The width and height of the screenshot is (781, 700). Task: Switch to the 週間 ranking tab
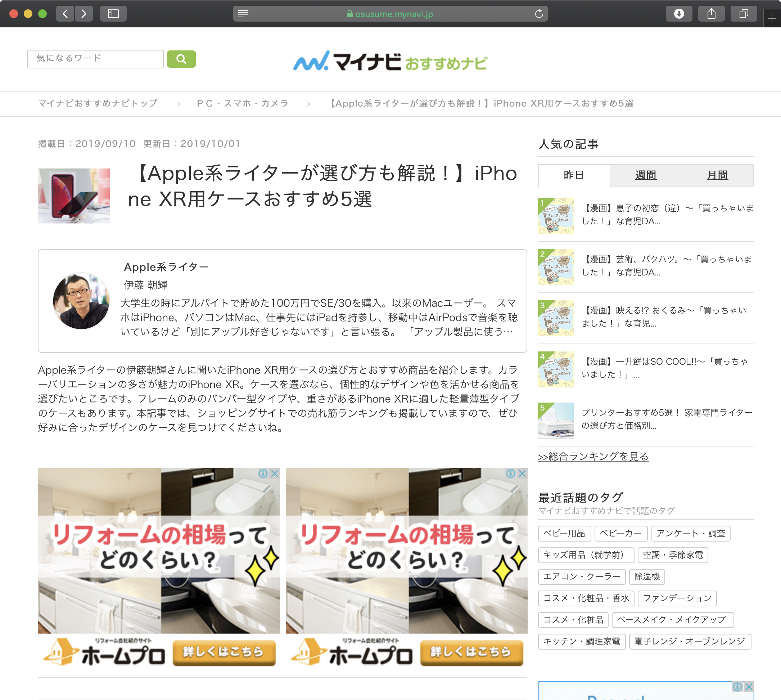coord(646,175)
